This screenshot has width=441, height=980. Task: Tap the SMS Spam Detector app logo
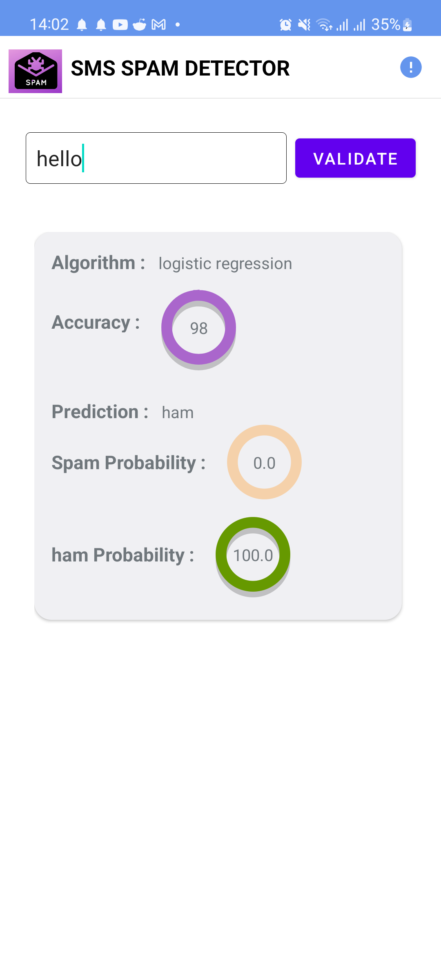35,69
